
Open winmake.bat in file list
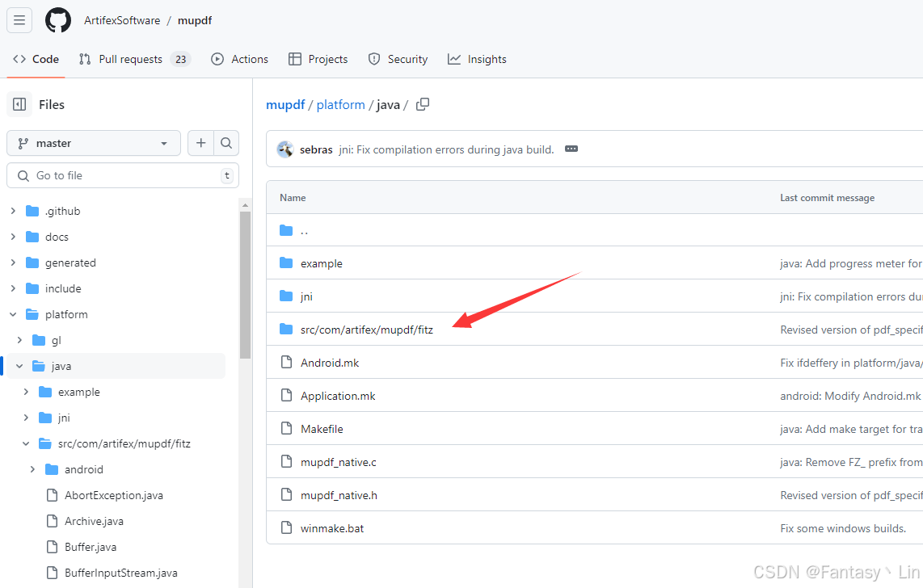332,528
